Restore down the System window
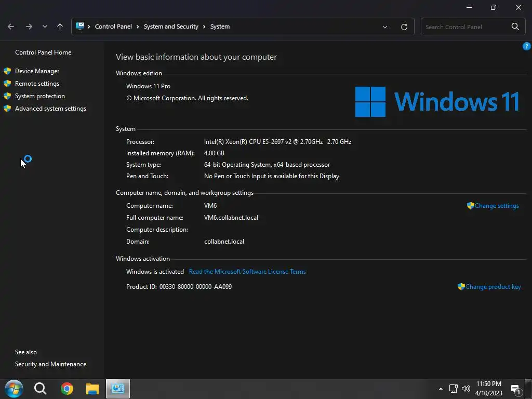The image size is (532, 399). click(494, 7)
